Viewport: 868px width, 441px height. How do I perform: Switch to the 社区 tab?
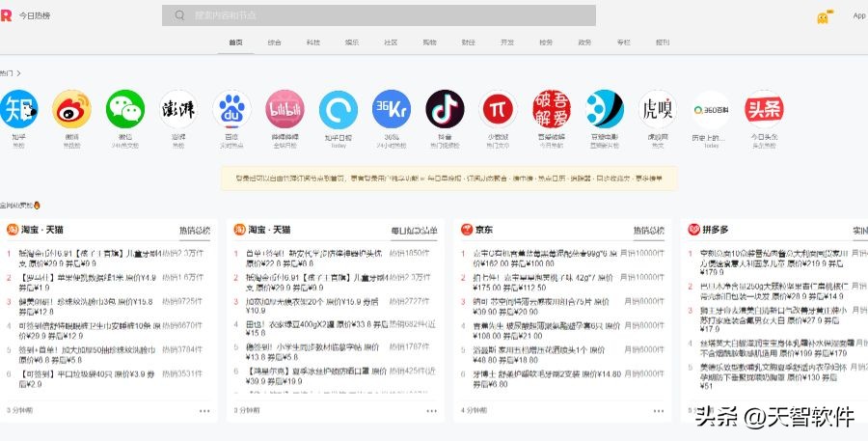pyautogui.click(x=391, y=42)
